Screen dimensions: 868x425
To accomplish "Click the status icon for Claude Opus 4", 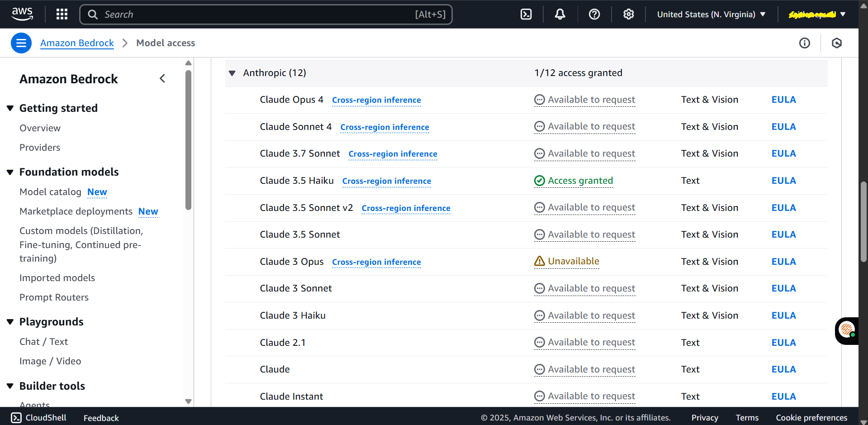I will pos(540,100).
